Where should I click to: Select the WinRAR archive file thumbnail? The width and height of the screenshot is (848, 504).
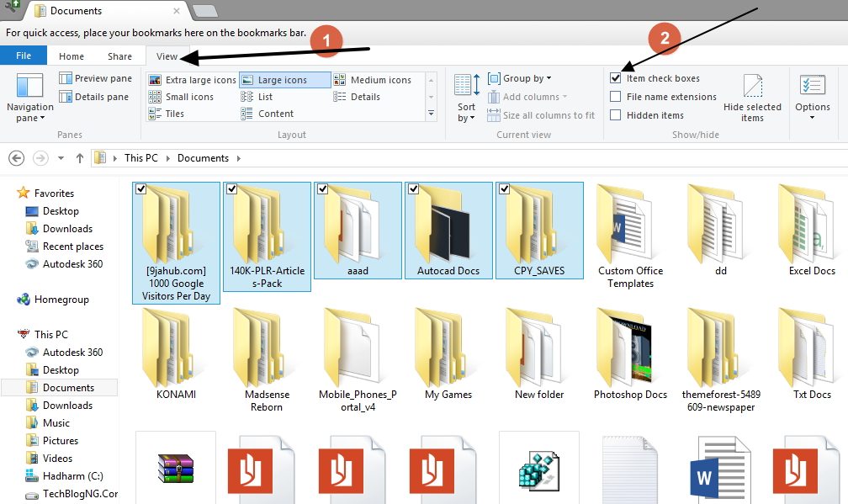coord(176,469)
